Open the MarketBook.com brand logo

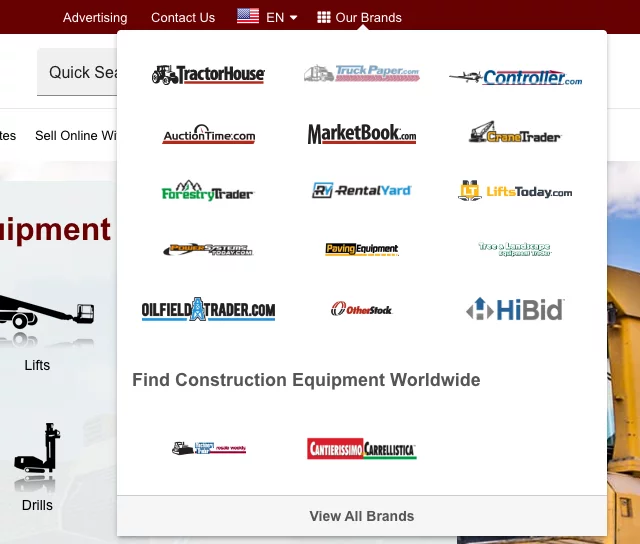tap(362, 134)
